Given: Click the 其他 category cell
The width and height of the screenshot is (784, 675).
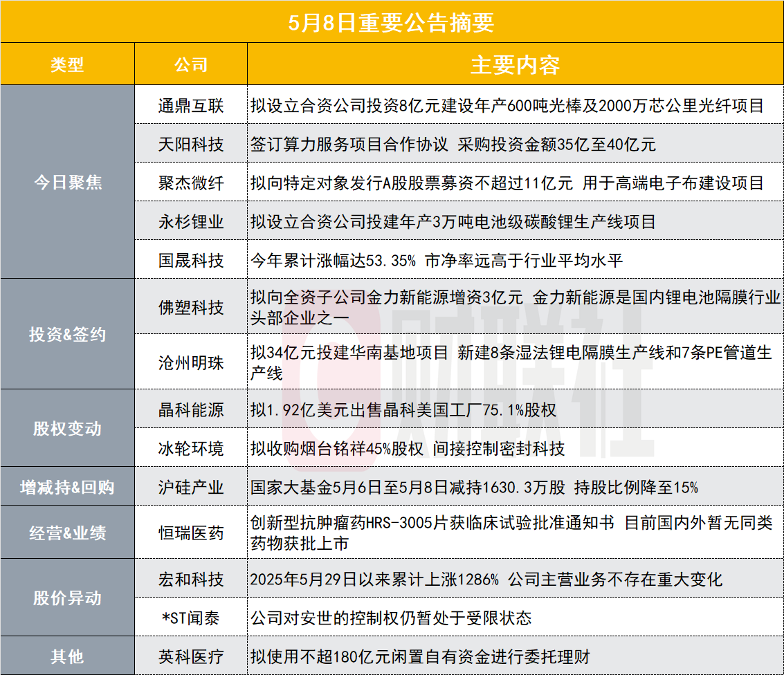Looking at the screenshot, I should tap(68, 656).
